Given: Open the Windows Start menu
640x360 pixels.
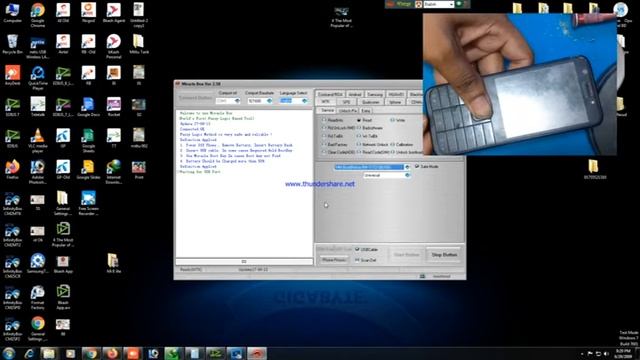Looking at the screenshot, I should click(x=9, y=353).
